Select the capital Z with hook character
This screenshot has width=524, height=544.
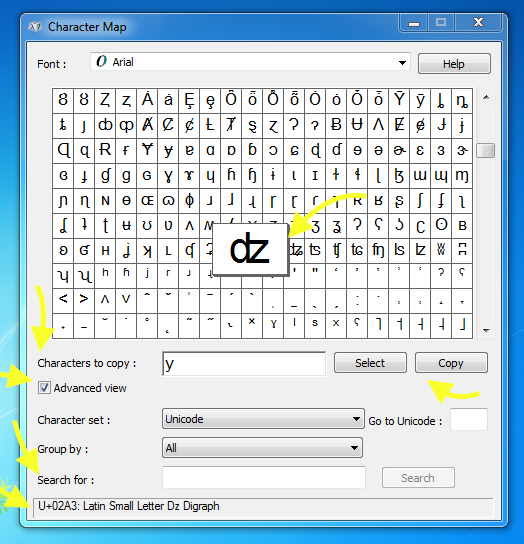[x=105, y=100]
